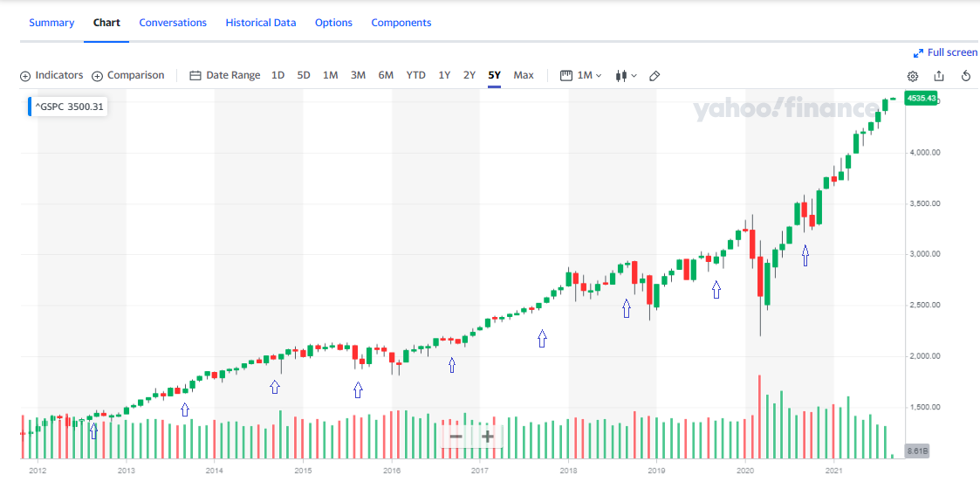Viewport: 980px width, 482px height.
Task: Set range to 1M
Action: click(330, 76)
